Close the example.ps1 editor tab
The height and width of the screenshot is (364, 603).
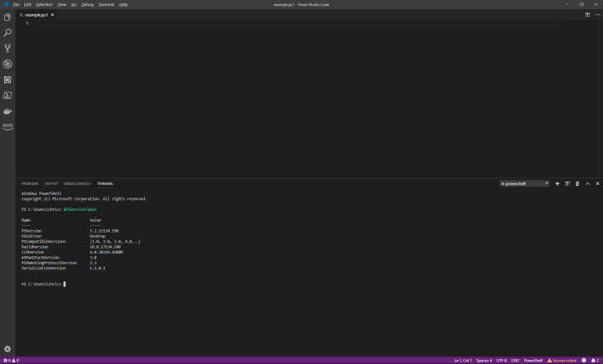tap(52, 15)
